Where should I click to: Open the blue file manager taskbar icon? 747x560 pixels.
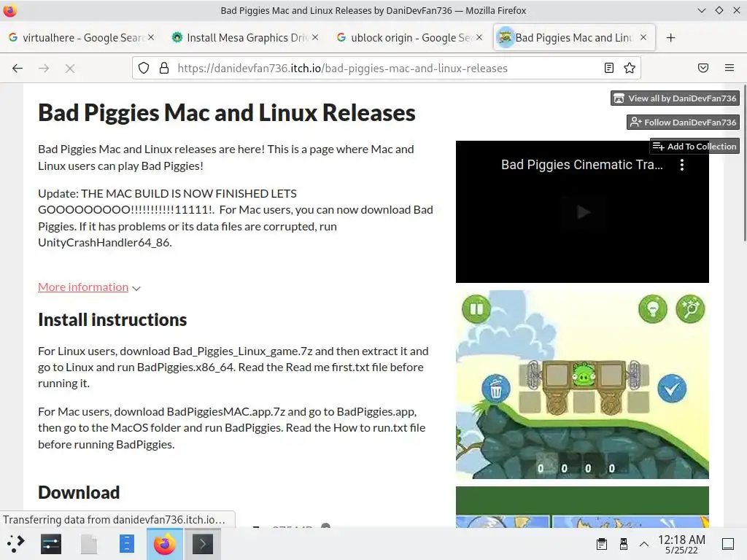pyautogui.click(x=127, y=544)
